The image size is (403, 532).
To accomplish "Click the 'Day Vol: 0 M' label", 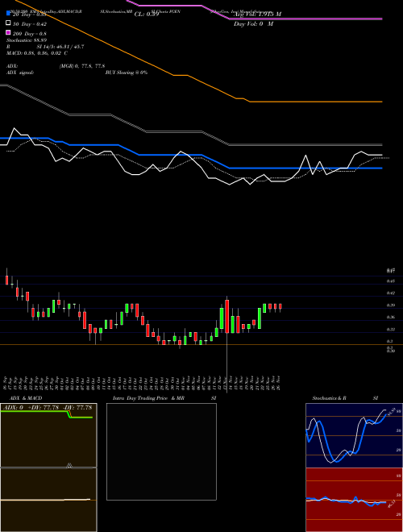I will 253,23.
